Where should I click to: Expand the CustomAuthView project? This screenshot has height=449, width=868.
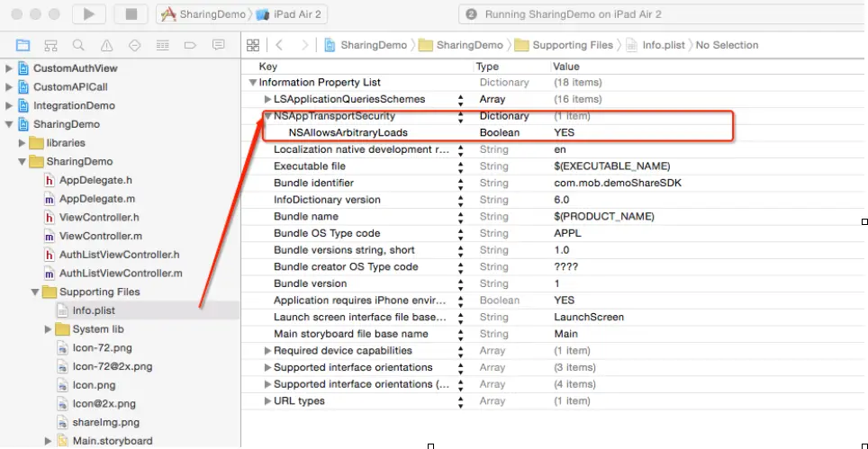(x=8, y=68)
